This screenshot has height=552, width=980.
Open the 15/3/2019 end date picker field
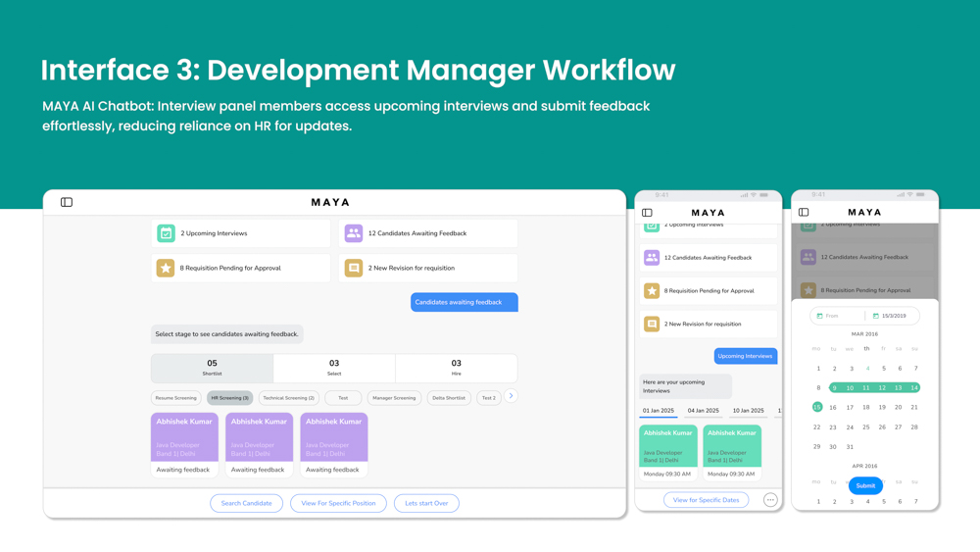[x=892, y=316]
